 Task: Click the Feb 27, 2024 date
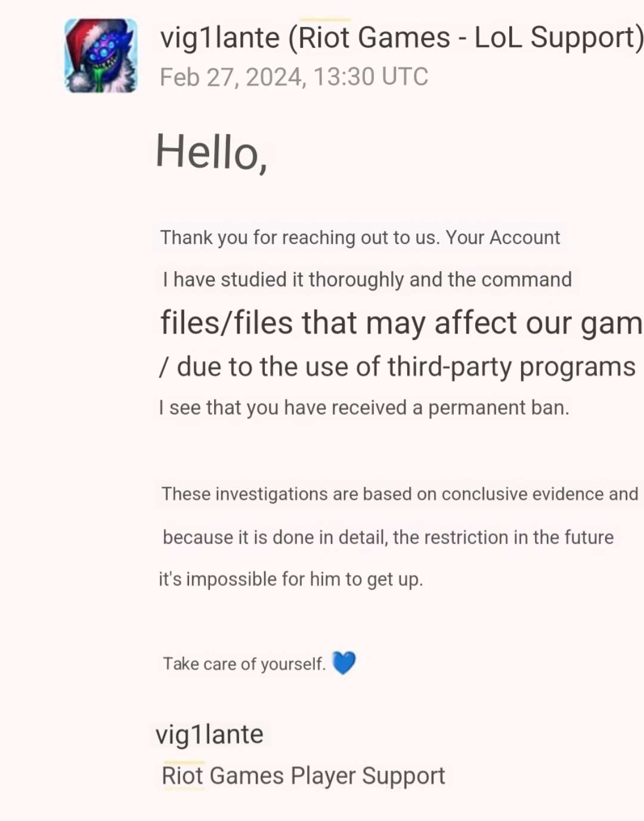233,77
